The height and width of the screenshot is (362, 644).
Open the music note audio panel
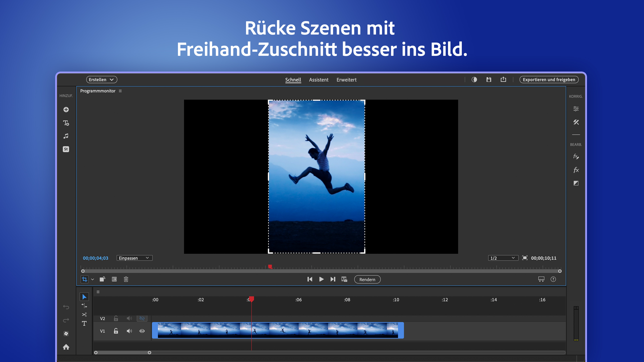click(x=66, y=136)
